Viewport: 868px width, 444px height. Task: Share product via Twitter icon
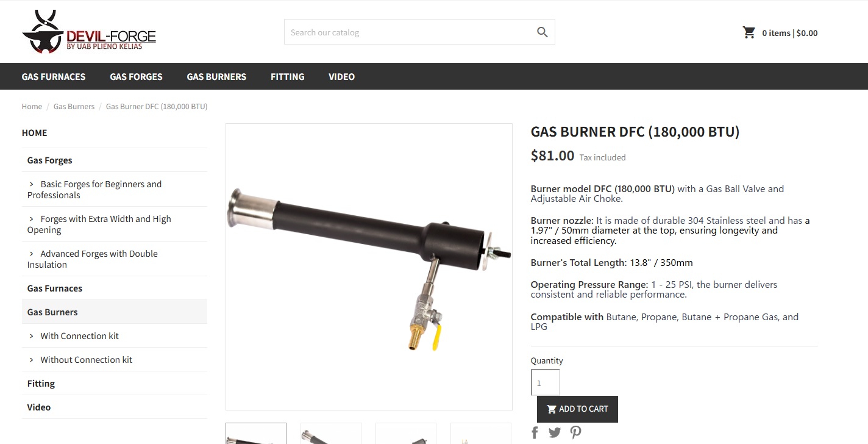(555, 432)
